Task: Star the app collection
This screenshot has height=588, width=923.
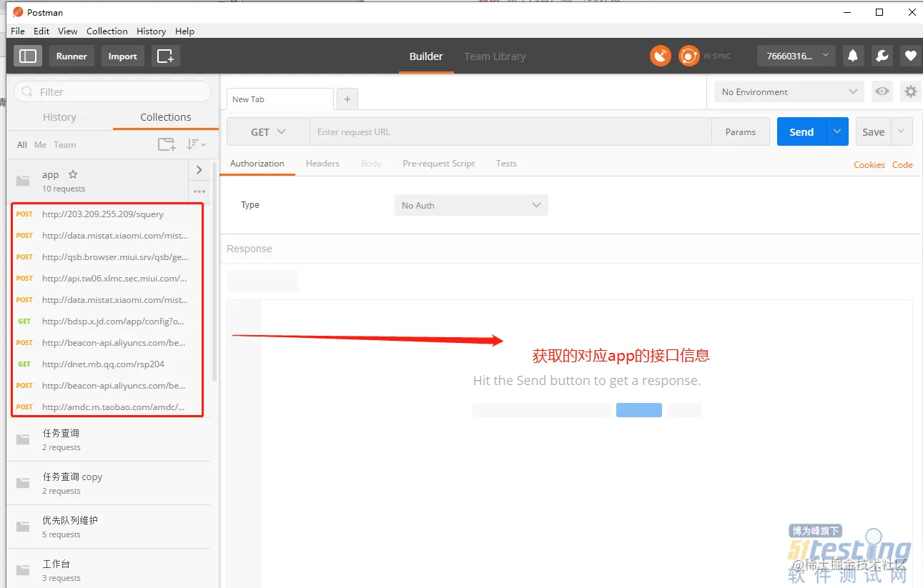Action: (x=72, y=174)
